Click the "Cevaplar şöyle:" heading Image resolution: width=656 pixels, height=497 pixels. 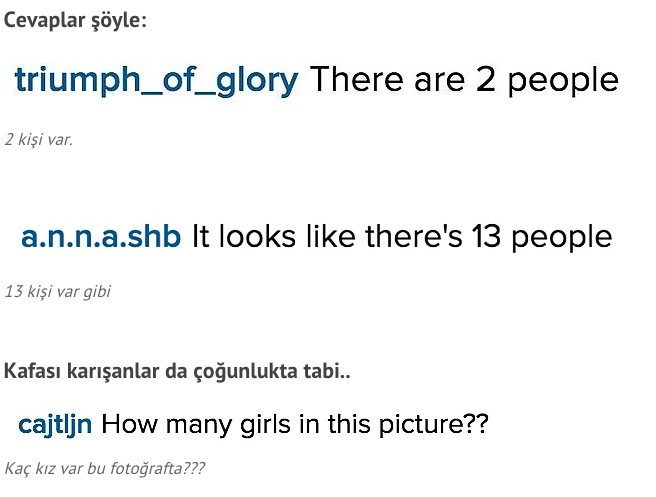pos(75,20)
